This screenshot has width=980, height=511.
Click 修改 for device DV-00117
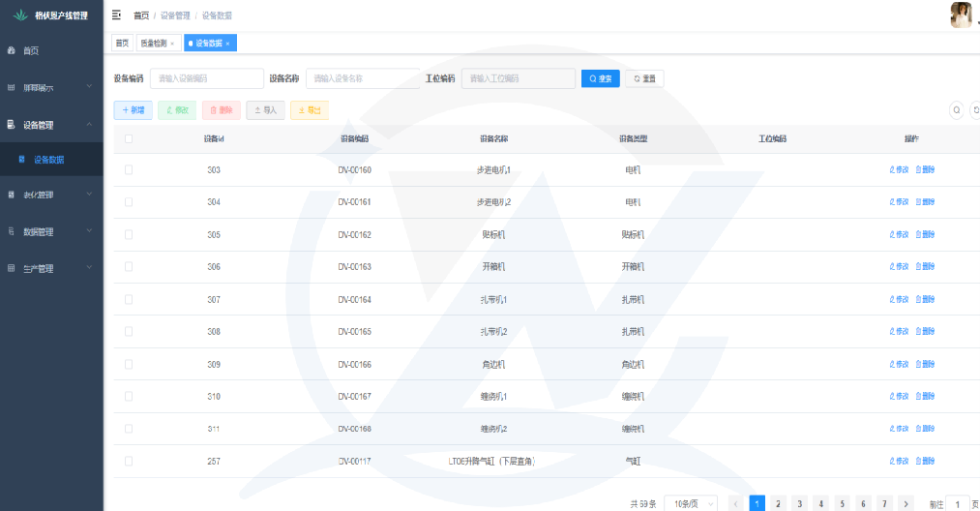click(899, 461)
